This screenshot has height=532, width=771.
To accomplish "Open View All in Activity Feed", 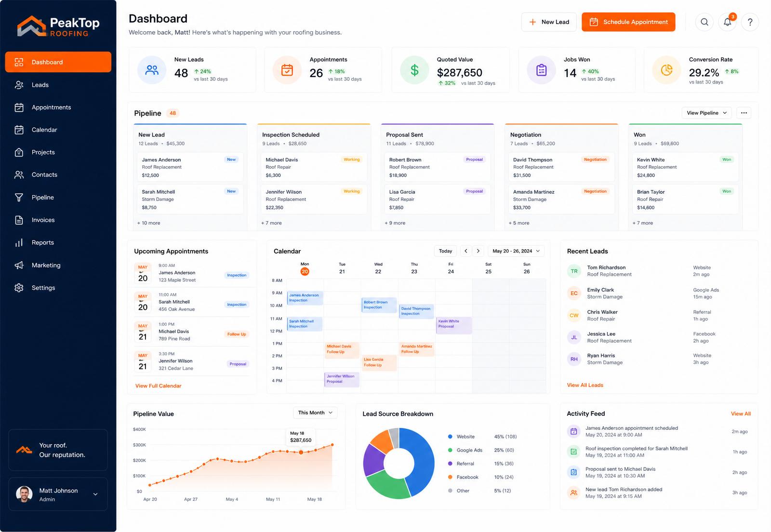I will [741, 413].
